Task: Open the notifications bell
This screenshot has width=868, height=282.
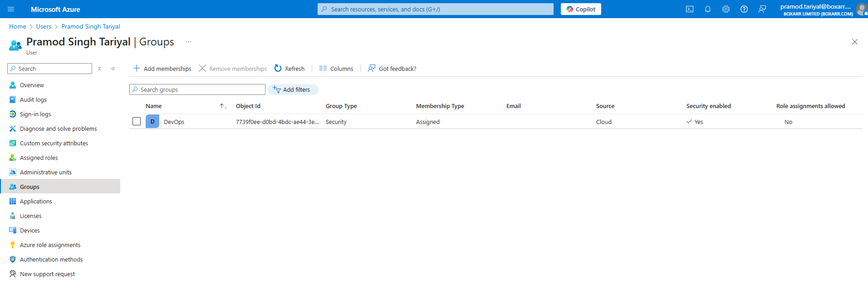Action: pos(708,9)
